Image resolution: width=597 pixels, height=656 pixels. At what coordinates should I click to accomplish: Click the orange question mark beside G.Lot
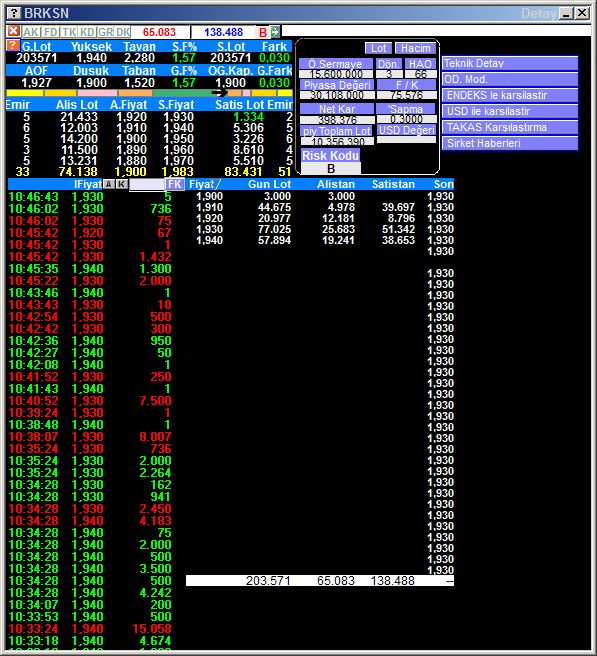[13, 45]
